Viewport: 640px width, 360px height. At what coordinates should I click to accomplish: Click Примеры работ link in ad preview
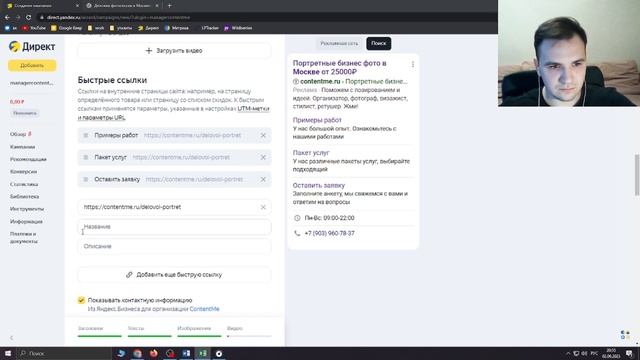317,120
